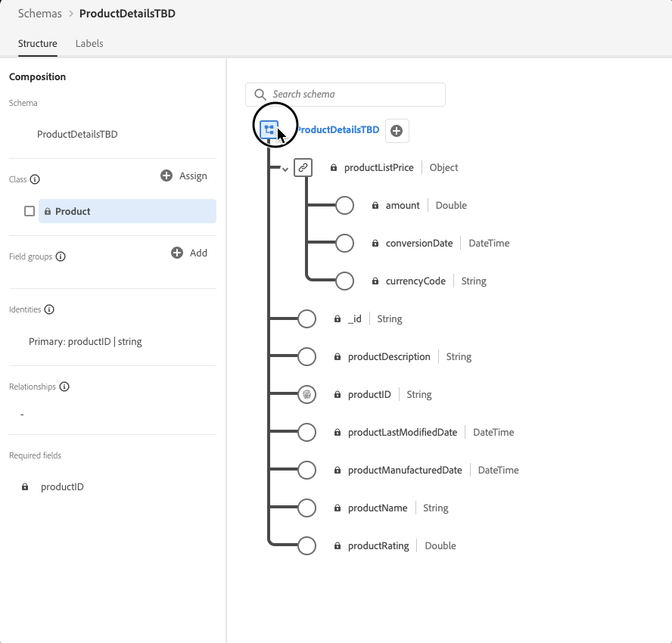Click info icon beside Relationships

(x=64, y=387)
